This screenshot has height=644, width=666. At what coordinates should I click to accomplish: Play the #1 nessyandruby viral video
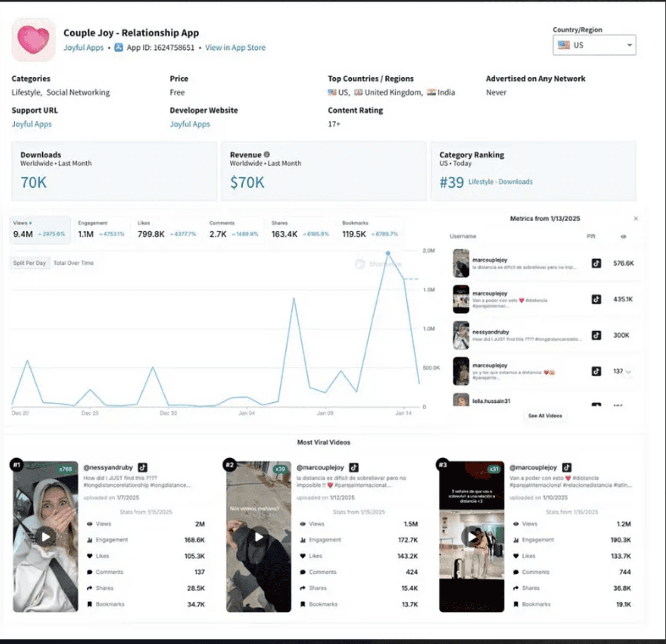point(45,537)
